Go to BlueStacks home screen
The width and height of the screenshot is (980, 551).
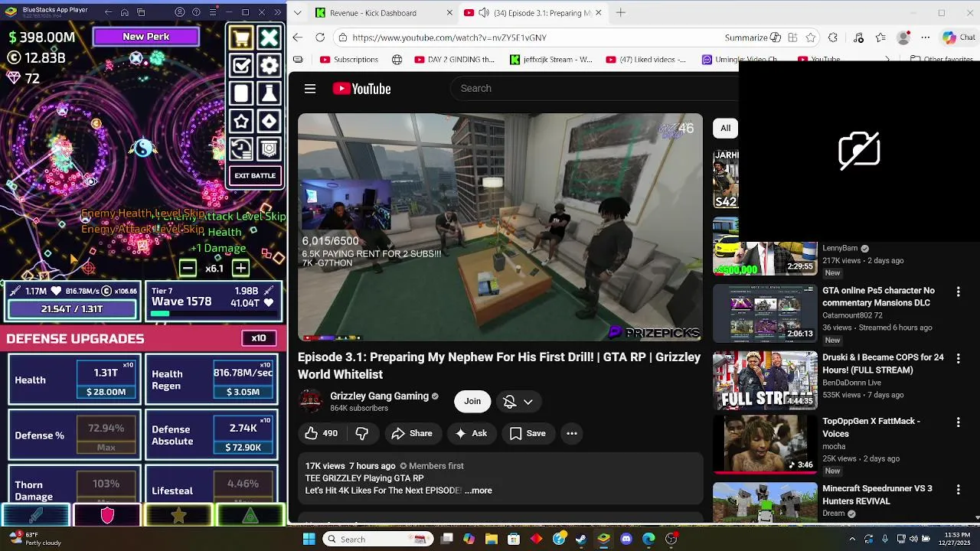pyautogui.click(x=125, y=12)
